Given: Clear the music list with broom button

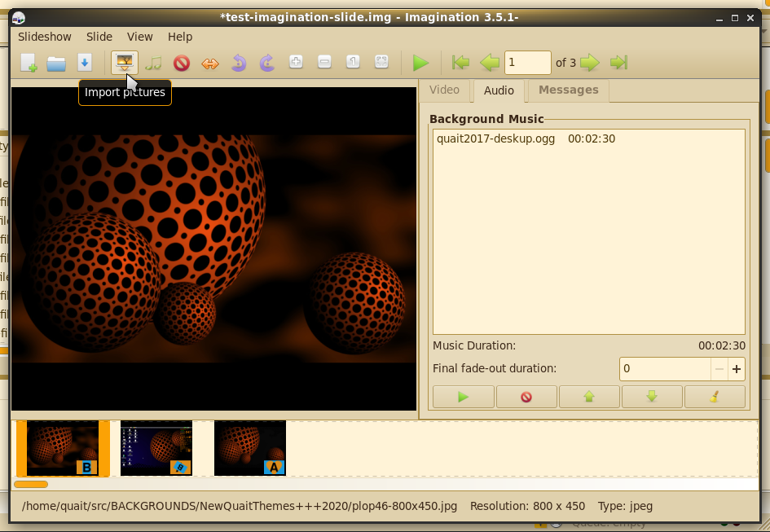Looking at the screenshot, I should pos(715,397).
